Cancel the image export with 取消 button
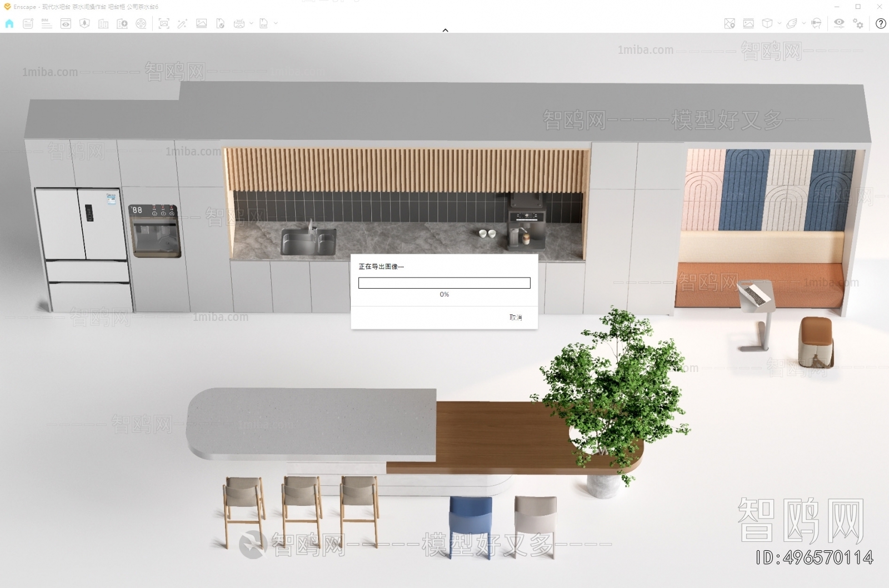Image resolution: width=889 pixels, height=588 pixels. [516, 318]
